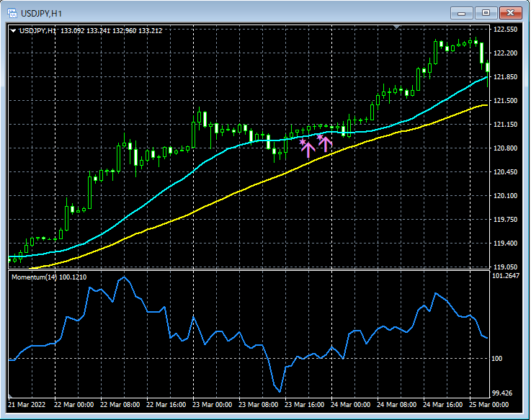The image size is (531, 420).
Task: Select the second pink star marker
Action: (x=320, y=137)
